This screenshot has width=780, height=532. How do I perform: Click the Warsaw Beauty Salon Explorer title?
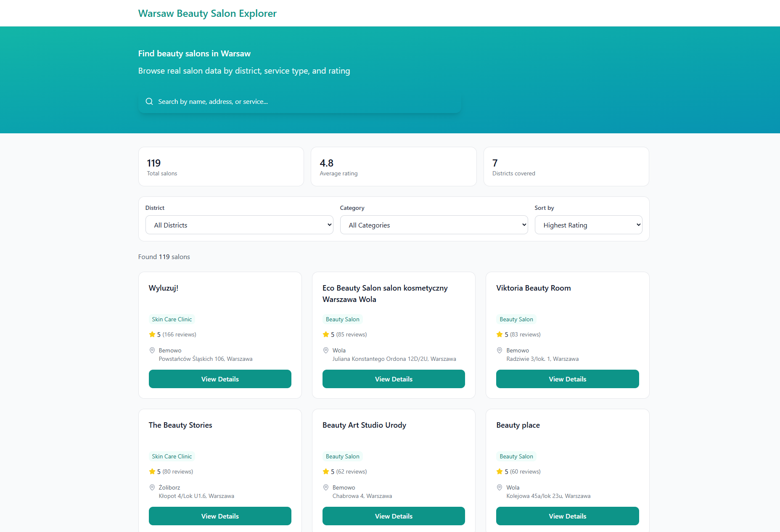click(x=207, y=13)
